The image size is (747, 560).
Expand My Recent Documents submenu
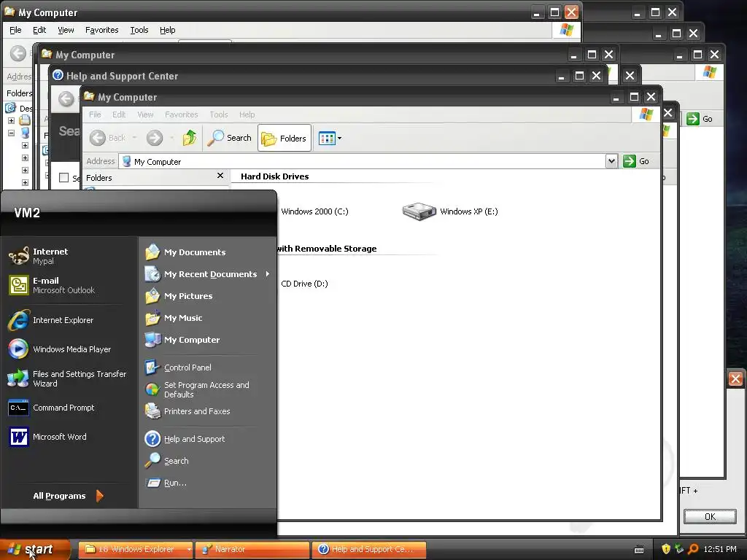208,274
